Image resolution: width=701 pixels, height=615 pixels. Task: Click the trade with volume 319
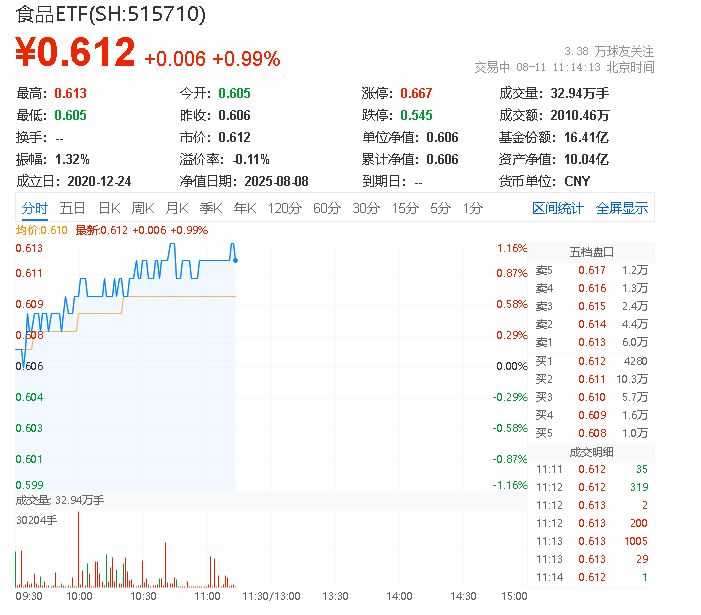coord(592,487)
